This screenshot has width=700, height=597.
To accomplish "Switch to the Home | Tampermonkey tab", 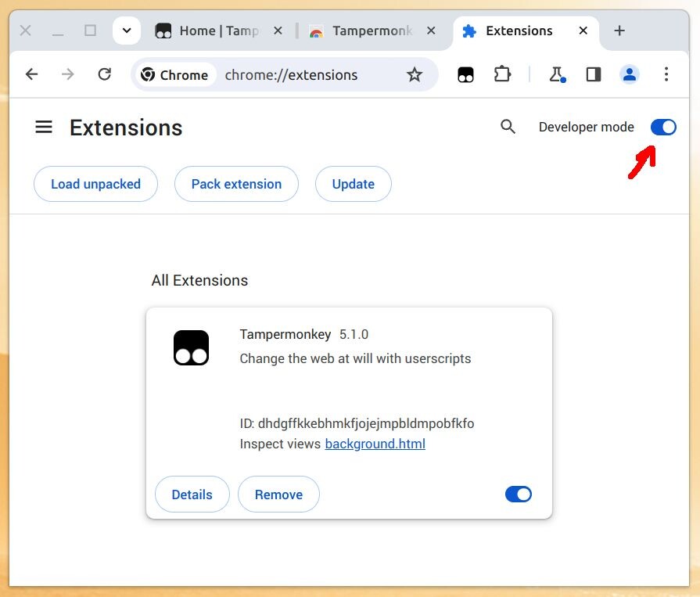I will (219, 31).
